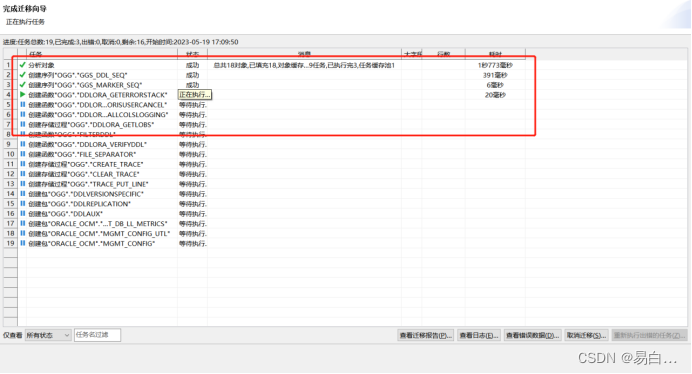Click the 1秒773毫秒 duration cell
692x374 pixels.
[x=495, y=65]
